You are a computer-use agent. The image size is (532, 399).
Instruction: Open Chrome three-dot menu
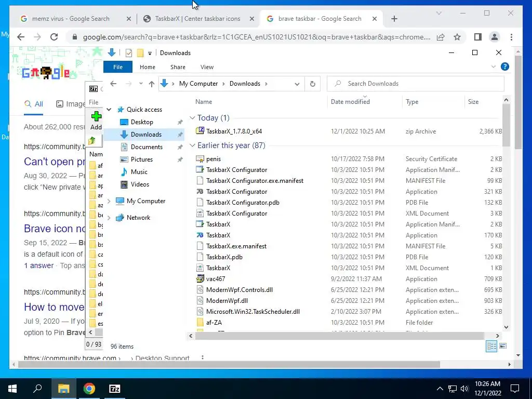tap(511, 37)
